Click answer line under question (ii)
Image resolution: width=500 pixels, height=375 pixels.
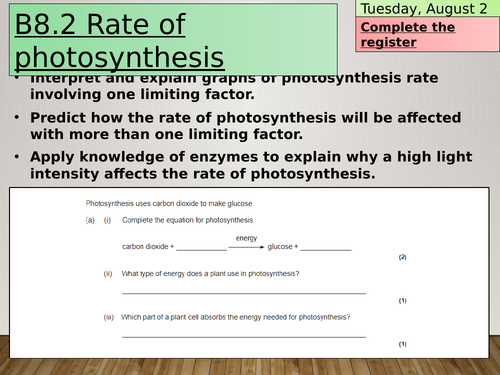click(244, 293)
